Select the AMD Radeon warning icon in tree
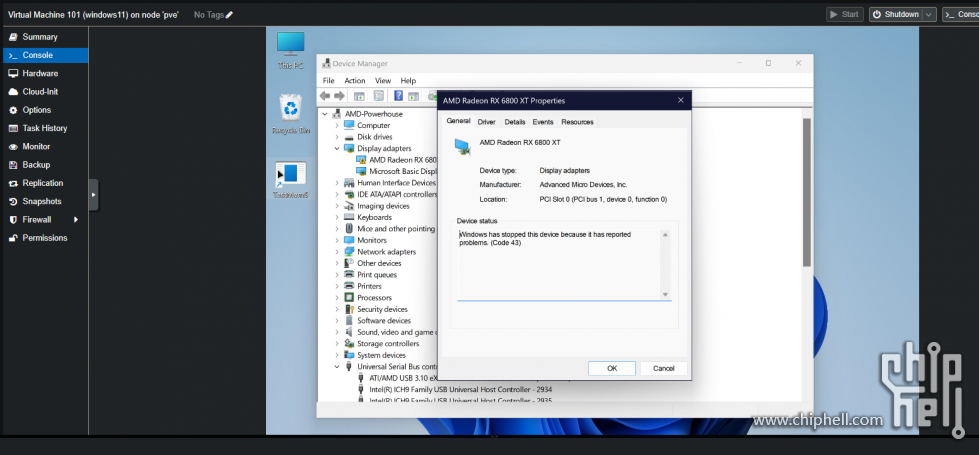Screen dimensions: 979x455 (361, 160)
